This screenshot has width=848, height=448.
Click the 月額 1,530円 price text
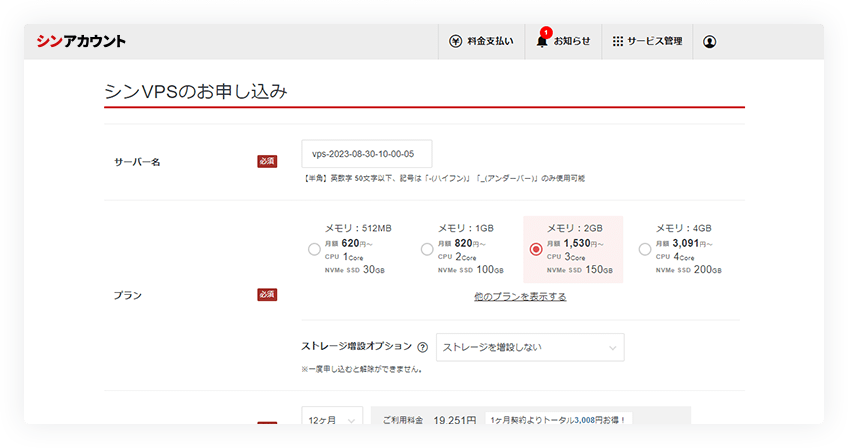[x=575, y=243]
